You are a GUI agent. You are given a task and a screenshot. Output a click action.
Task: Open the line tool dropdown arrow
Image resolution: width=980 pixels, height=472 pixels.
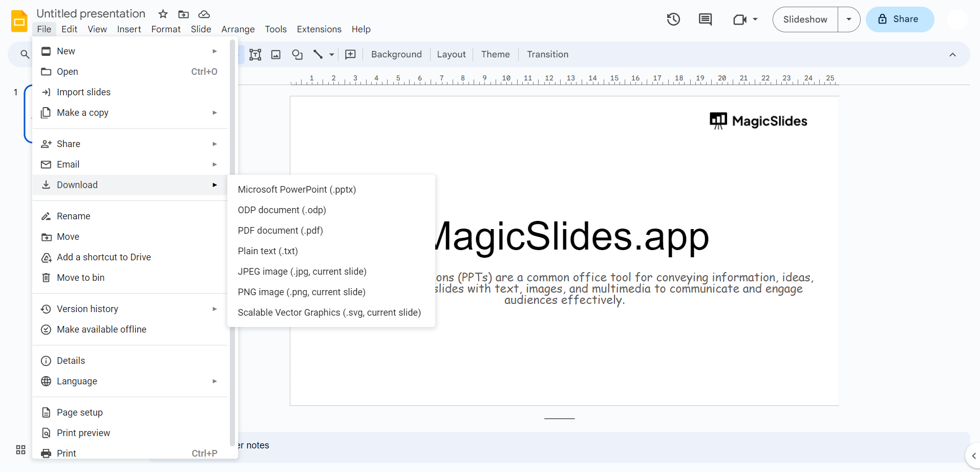tap(332, 54)
